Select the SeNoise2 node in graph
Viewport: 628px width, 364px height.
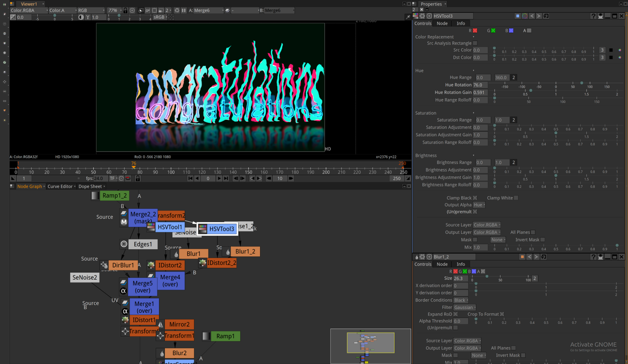85,278
